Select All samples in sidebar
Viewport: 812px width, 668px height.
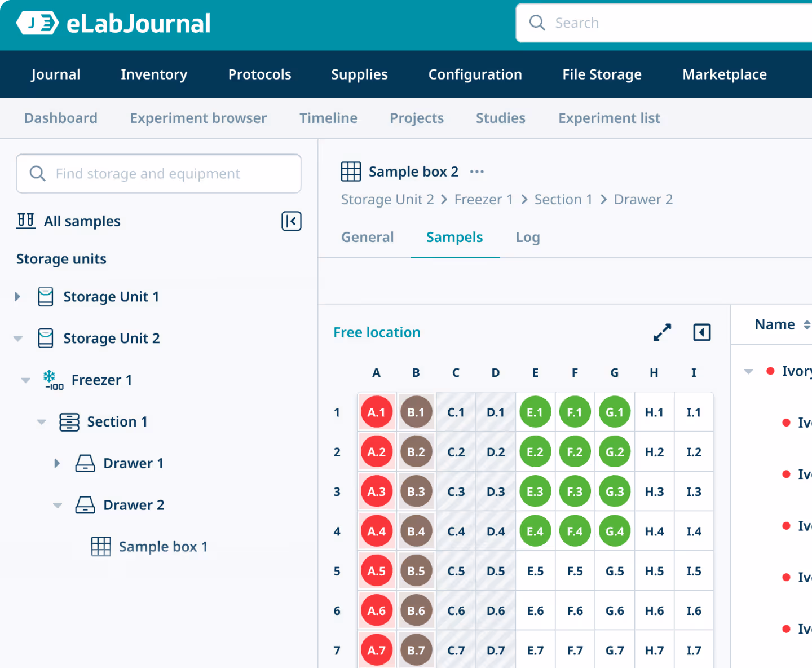[82, 221]
